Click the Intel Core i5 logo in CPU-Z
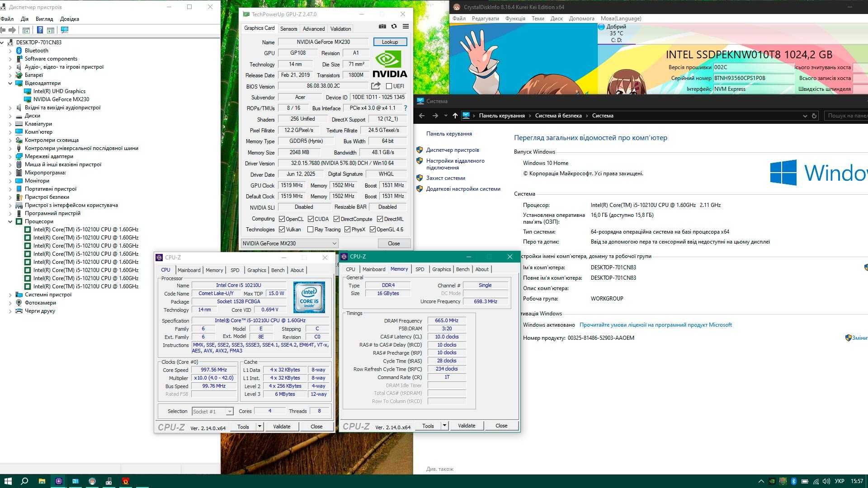Viewport: 868px width, 488px height. coord(309,297)
